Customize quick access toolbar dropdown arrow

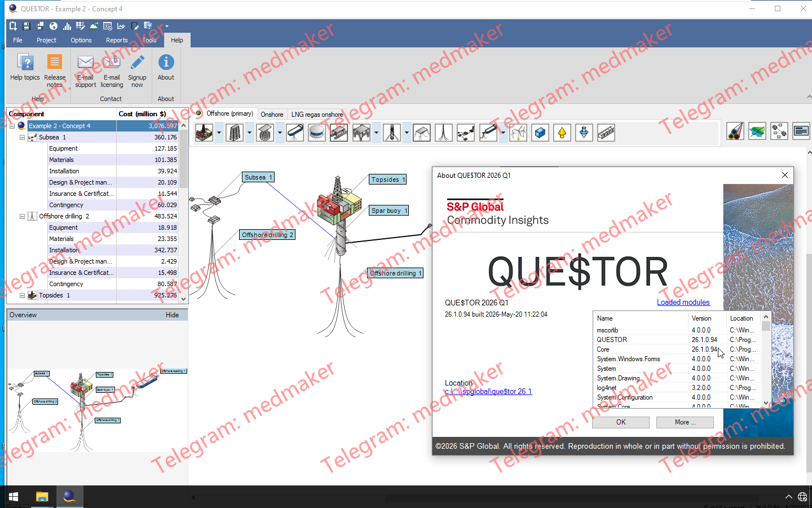click(x=167, y=26)
